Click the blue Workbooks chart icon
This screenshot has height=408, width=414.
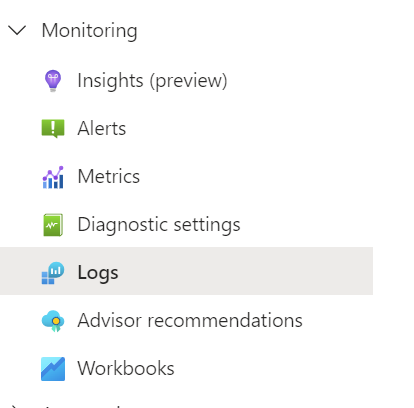[53, 369]
